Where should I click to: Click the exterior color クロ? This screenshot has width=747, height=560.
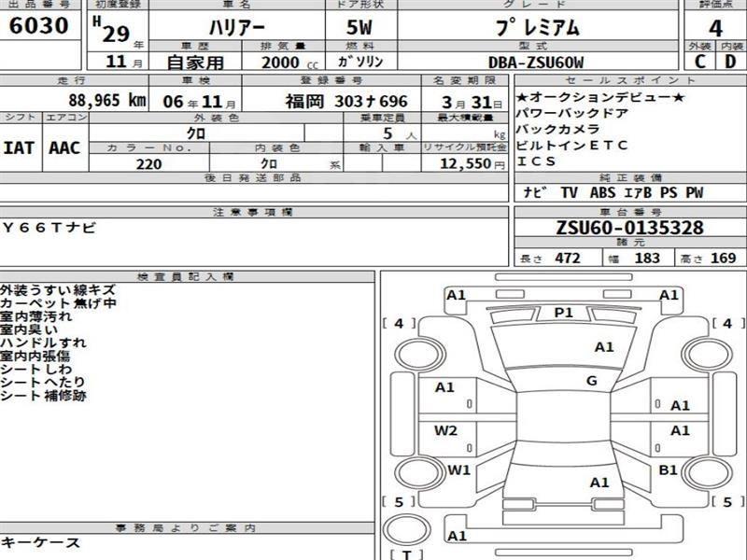(x=196, y=133)
